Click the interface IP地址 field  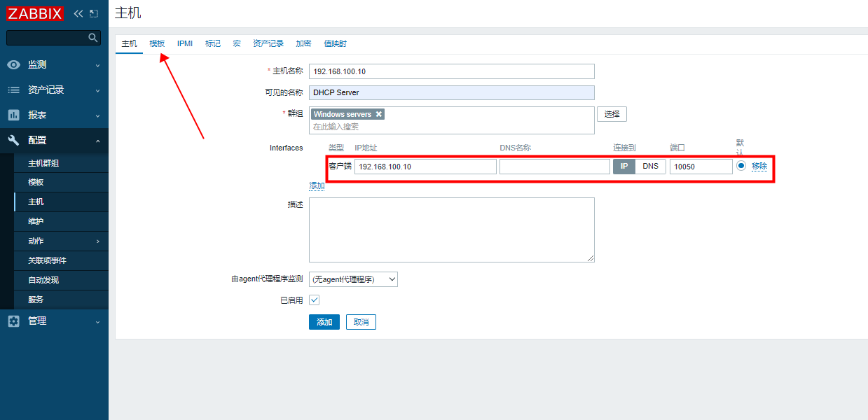click(425, 167)
